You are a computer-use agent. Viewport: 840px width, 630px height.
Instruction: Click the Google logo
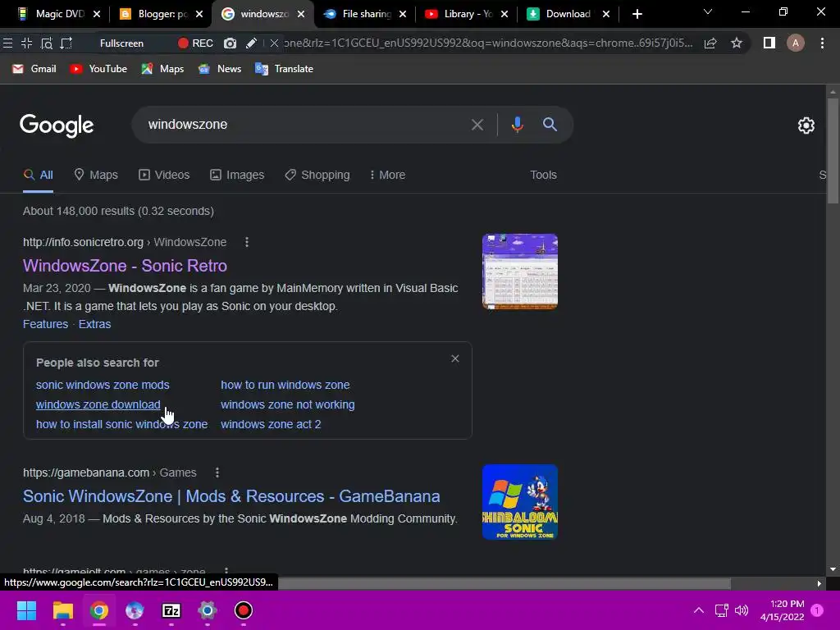pyautogui.click(x=57, y=126)
